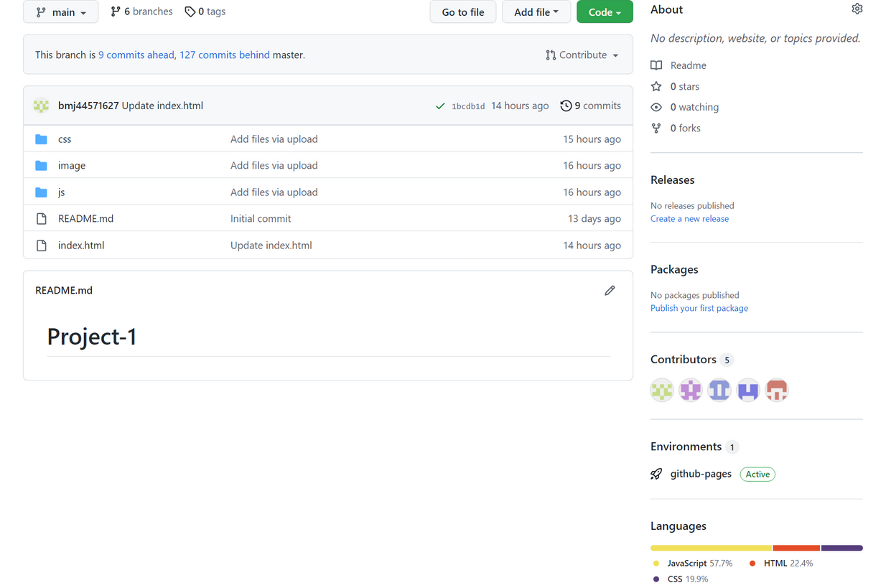The image size is (886, 588).
Task: Click the Readme book icon
Action: (x=656, y=65)
